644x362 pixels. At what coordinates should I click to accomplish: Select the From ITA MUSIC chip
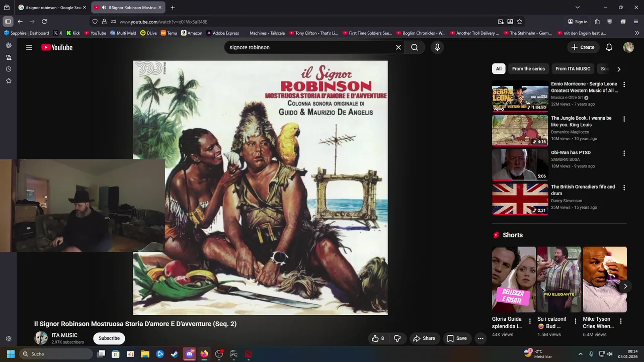tap(573, 69)
